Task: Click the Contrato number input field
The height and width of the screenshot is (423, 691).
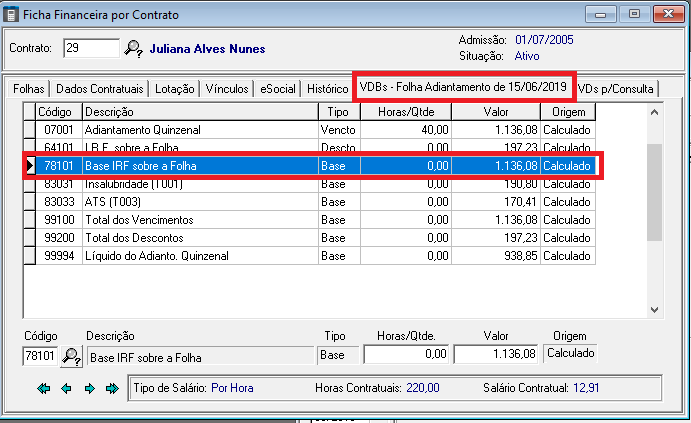Action: coord(90,48)
